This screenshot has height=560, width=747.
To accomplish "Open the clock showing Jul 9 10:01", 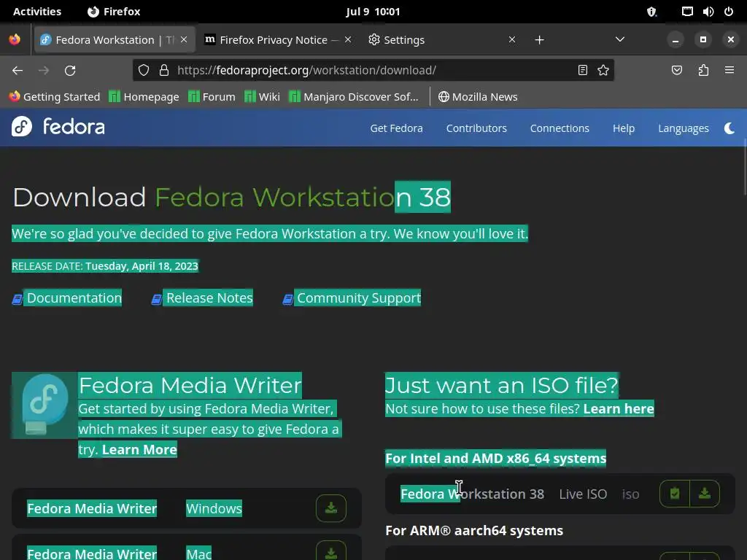I will (373, 12).
